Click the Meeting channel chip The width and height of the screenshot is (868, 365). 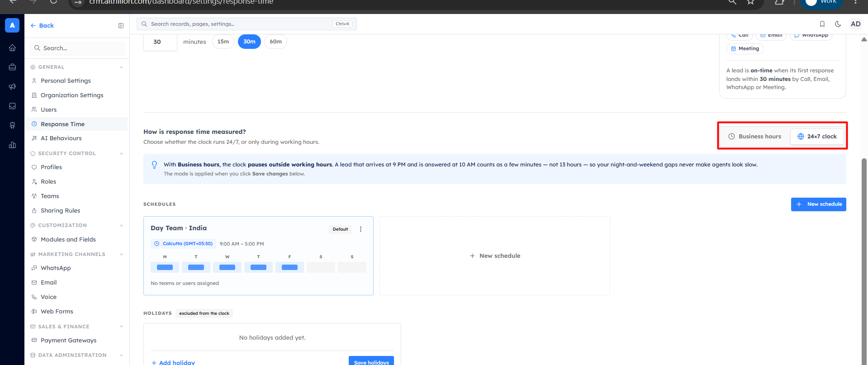(745, 49)
